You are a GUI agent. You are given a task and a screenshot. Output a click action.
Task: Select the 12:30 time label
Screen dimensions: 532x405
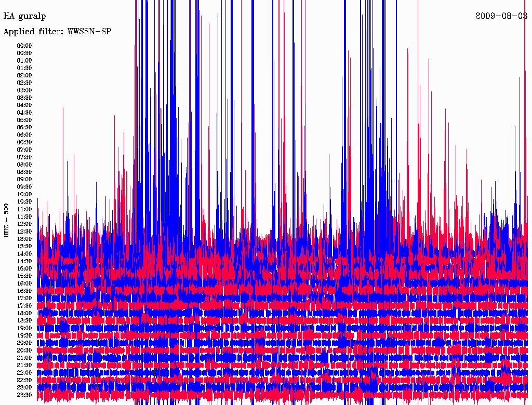(x=24, y=232)
